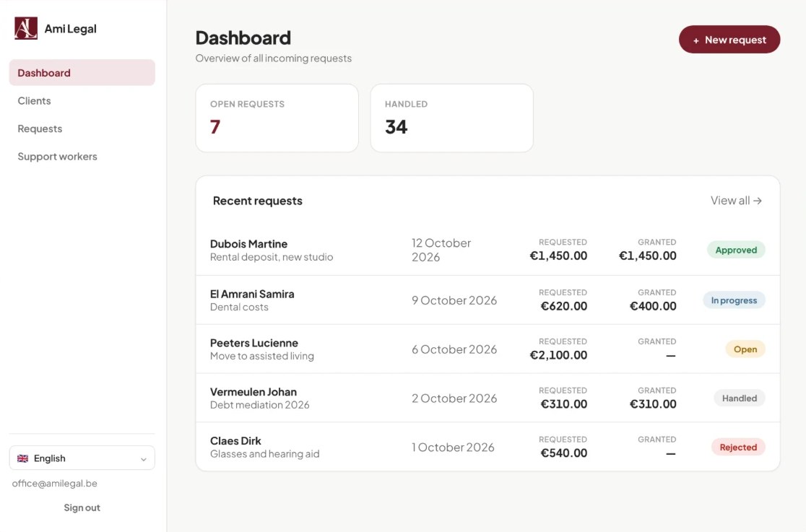Select the Claes Dirk request
The height and width of the screenshot is (532, 806).
(487, 447)
